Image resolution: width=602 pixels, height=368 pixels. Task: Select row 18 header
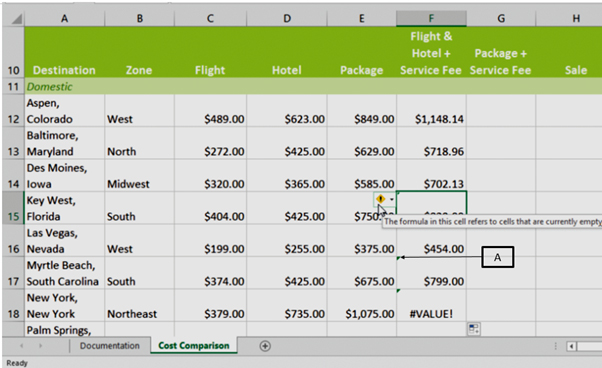[x=13, y=305]
